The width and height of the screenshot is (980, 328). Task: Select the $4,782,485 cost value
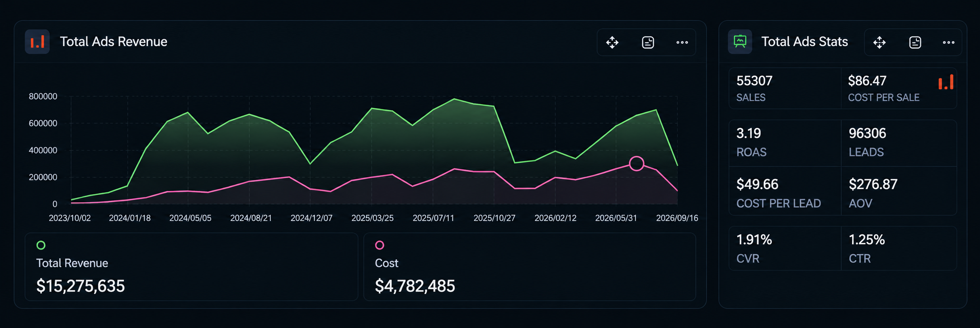415,286
